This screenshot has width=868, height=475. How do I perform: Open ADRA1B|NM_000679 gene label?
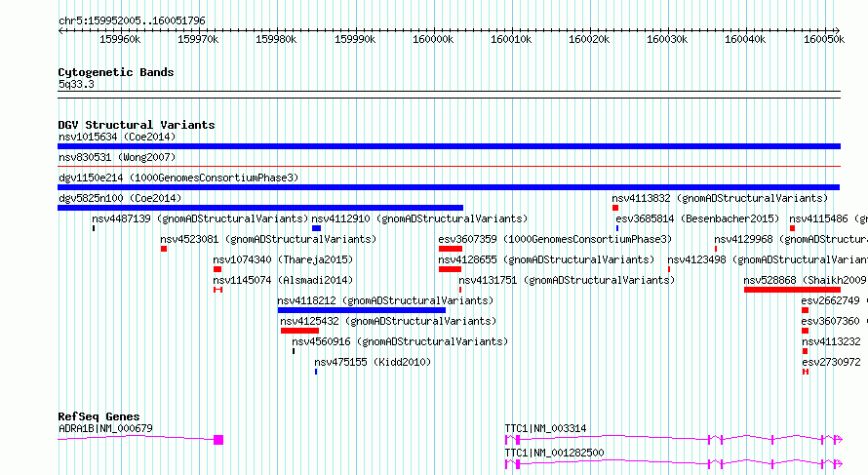click(x=105, y=428)
